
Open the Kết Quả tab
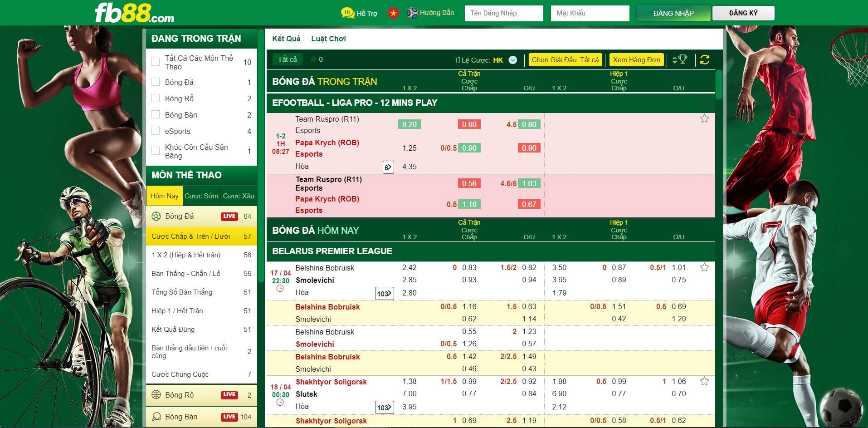(286, 39)
